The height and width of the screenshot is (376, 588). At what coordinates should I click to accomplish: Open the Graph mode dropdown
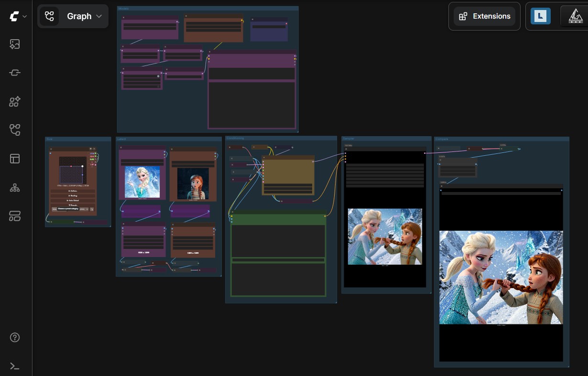pyautogui.click(x=73, y=16)
